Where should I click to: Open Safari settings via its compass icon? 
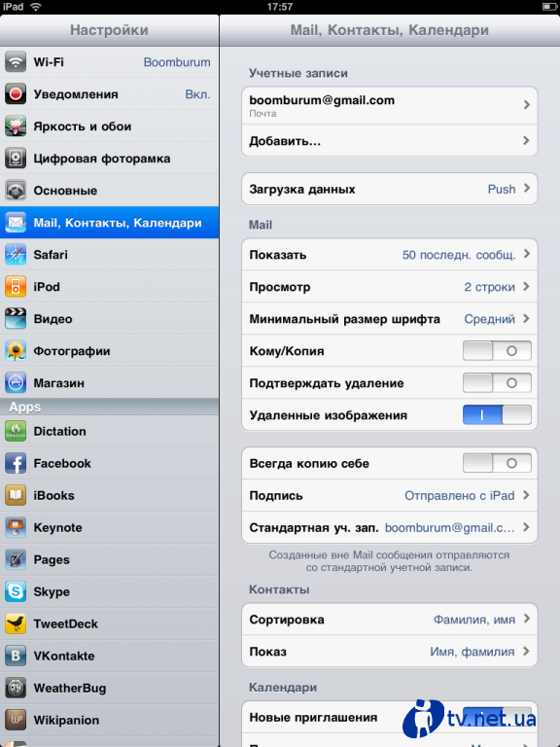tap(16, 255)
